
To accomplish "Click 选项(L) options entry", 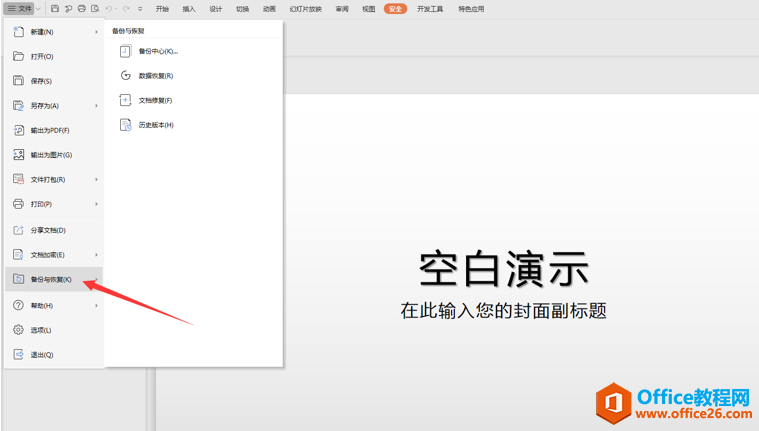I will pos(40,330).
